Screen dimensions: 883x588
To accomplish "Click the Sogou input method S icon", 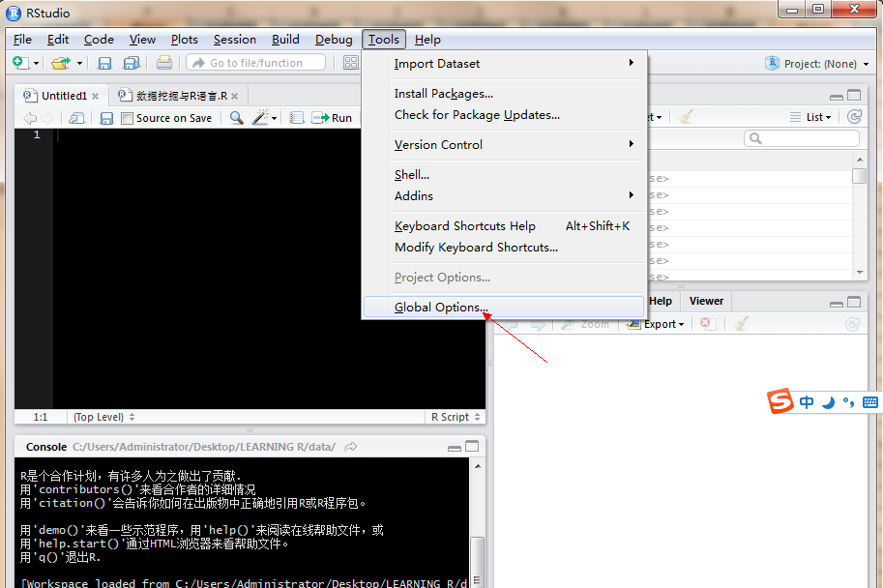I will click(x=780, y=401).
